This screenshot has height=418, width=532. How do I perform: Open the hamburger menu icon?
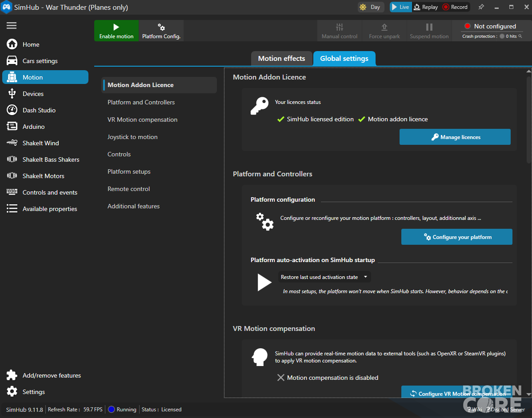[x=12, y=26]
